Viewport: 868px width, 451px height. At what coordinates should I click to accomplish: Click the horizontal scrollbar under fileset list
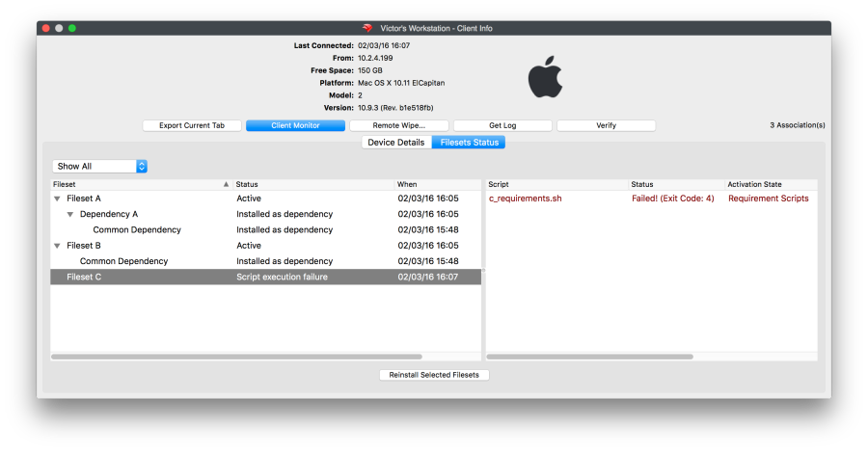pyautogui.click(x=236, y=357)
